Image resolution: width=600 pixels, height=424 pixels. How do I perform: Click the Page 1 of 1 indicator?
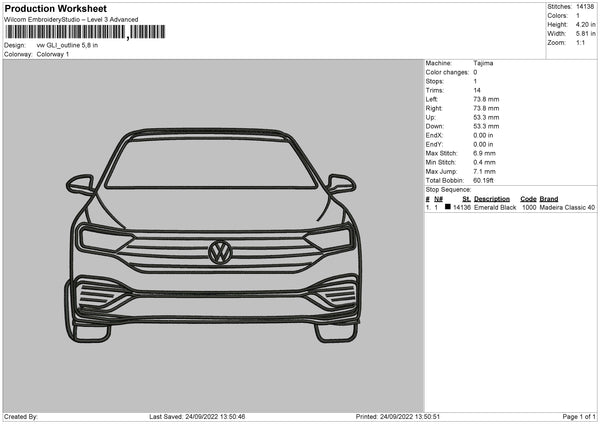point(579,417)
